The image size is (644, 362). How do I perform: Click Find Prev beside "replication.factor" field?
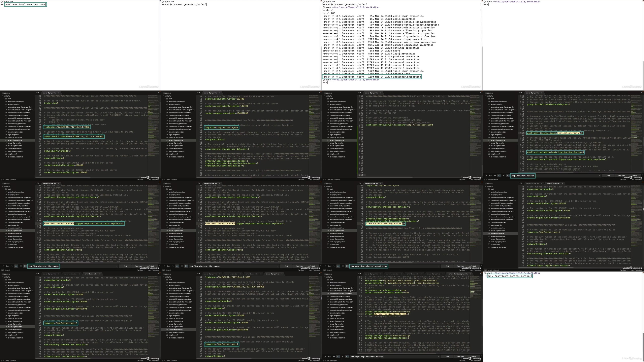pyautogui.click(x=621, y=176)
